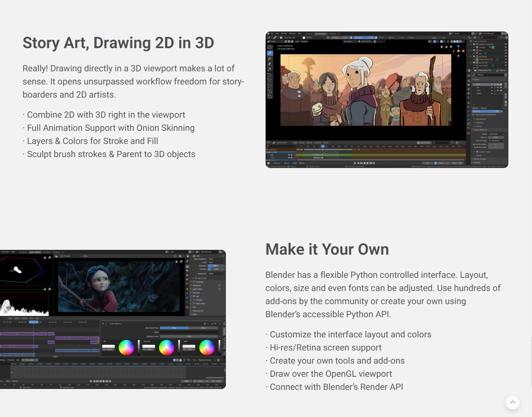Switch to the 2D Animation workspace tab

(x=321, y=34)
